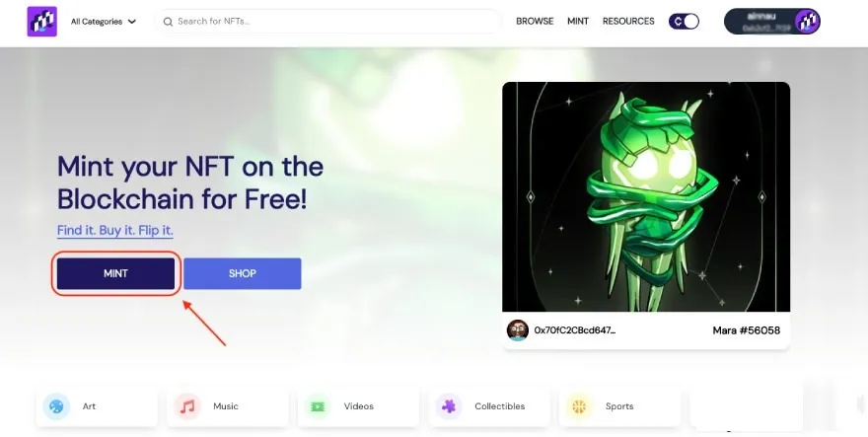Click the owner avatar under Mara NFT

[518, 330]
